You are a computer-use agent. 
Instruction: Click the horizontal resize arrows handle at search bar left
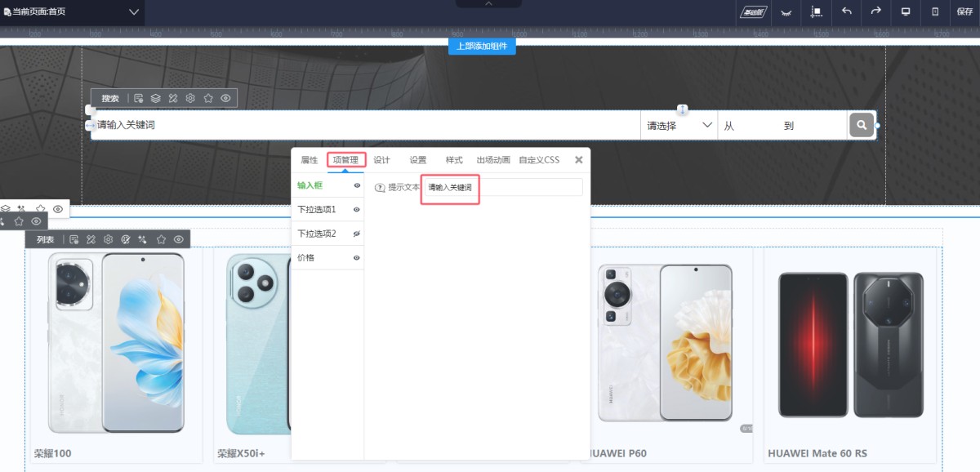coord(91,126)
